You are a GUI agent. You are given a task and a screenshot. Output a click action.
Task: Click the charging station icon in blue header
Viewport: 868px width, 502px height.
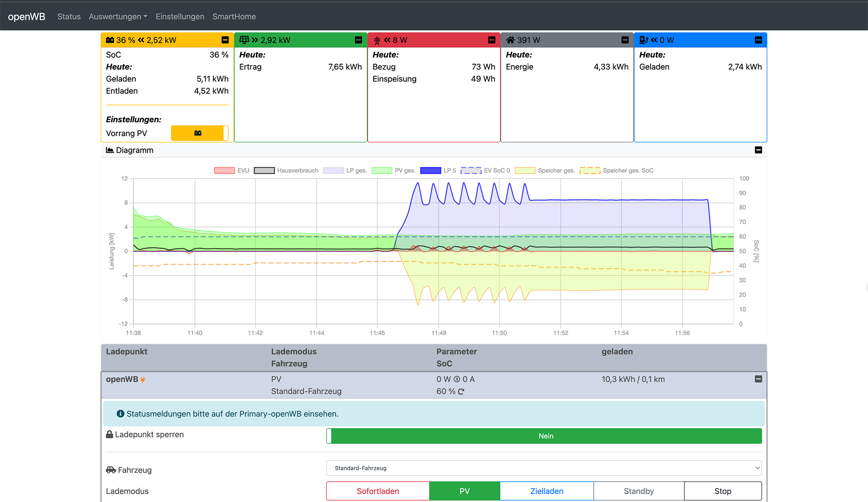click(644, 40)
